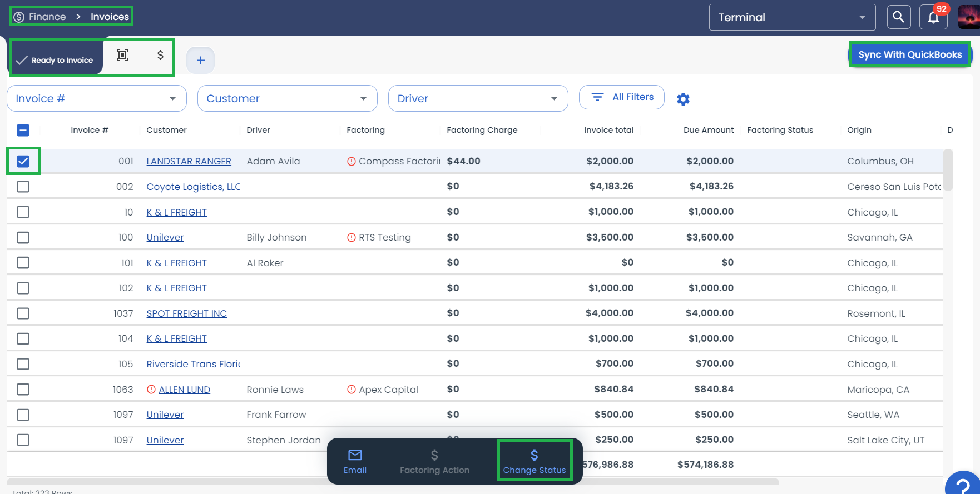The width and height of the screenshot is (980, 494).
Task: Sort by Due Amount column header
Action: 709,130
